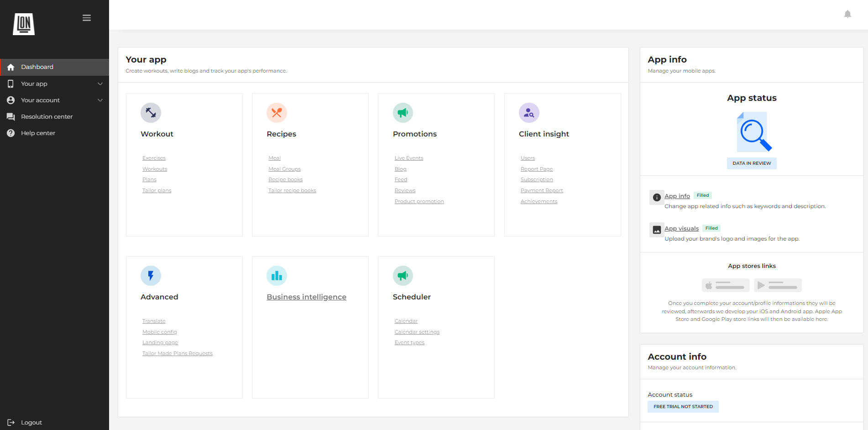Open the Business intelligence heading link
The height and width of the screenshot is (430, 868).
306,297
